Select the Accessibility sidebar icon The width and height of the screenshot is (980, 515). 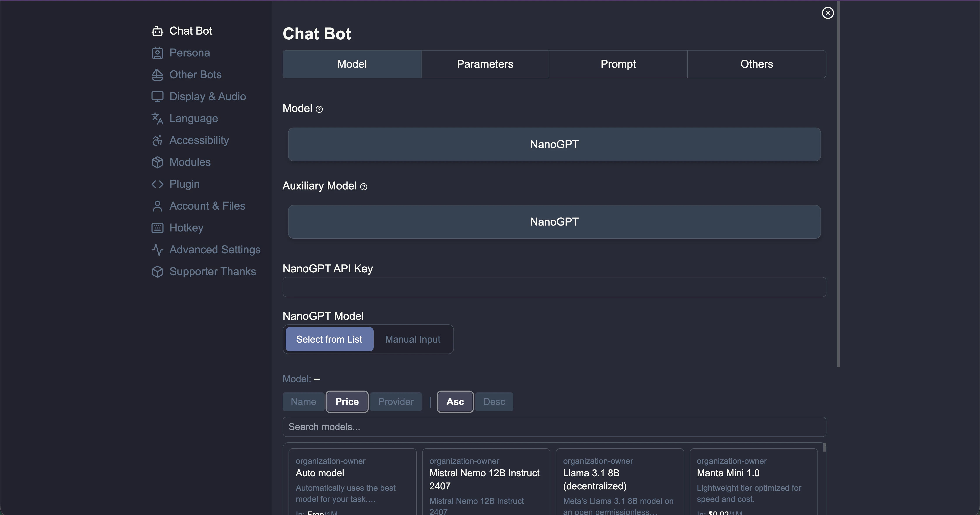click(158, 140)
